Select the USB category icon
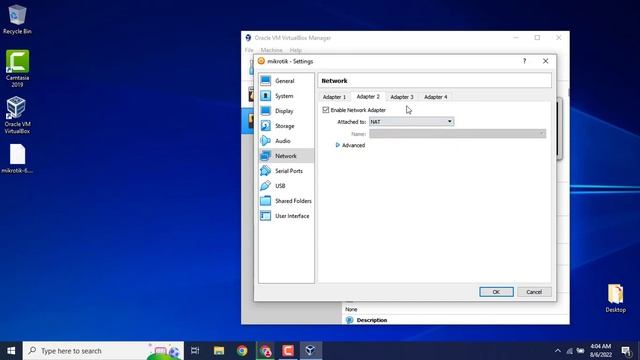The image size is (640, 360). pos(266,186)
